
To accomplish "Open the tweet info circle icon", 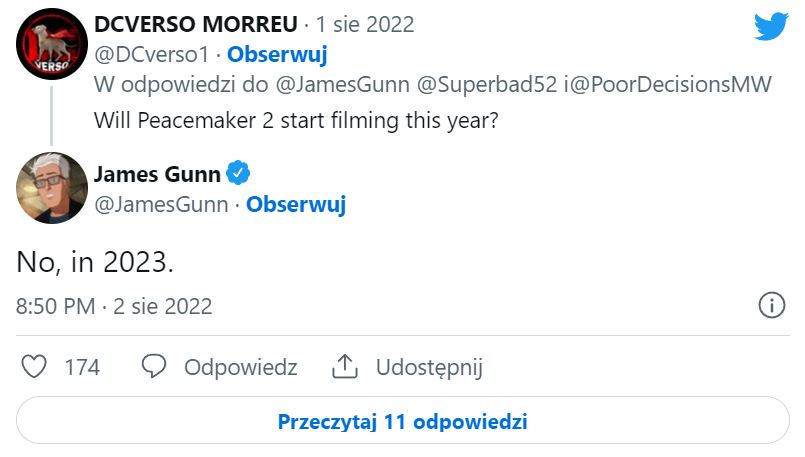I will 771,305.
